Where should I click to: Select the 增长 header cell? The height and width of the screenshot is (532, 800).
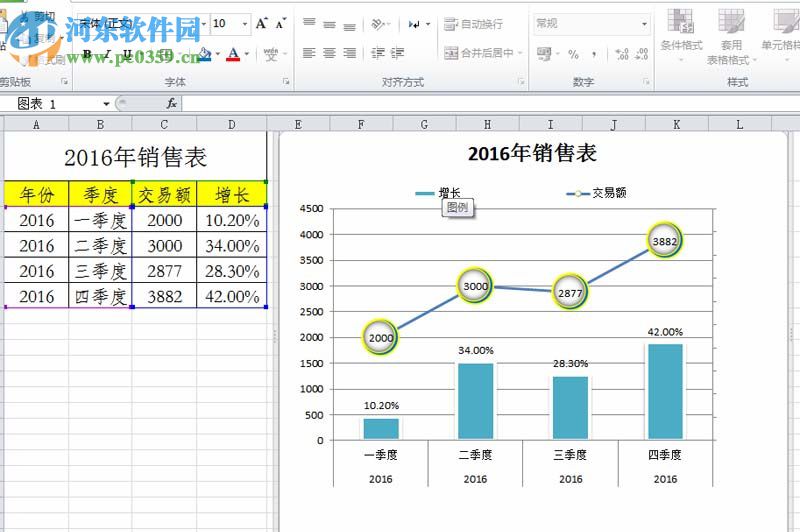(232, 194)
